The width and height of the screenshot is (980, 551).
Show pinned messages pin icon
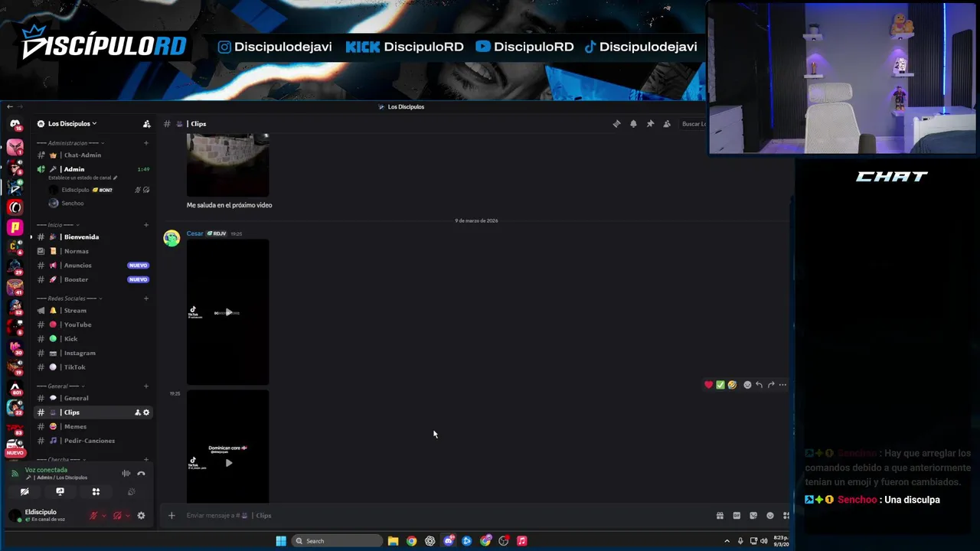(x=650, y=124)
